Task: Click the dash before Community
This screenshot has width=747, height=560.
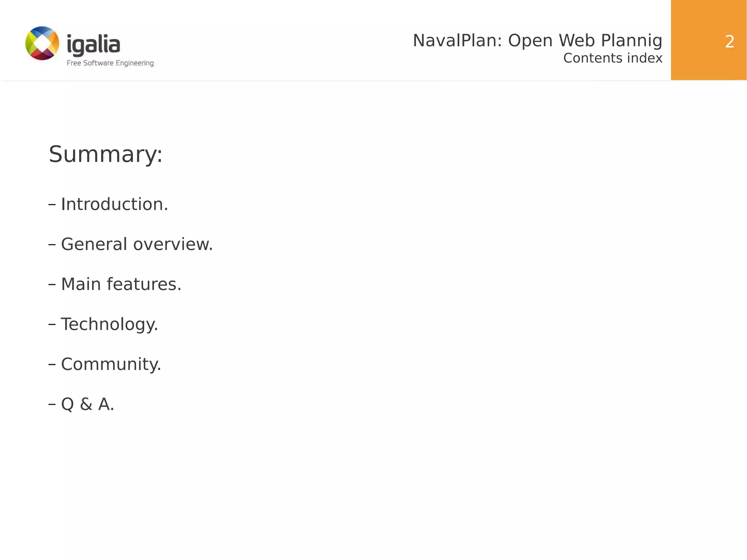Action: pos(52,364)
